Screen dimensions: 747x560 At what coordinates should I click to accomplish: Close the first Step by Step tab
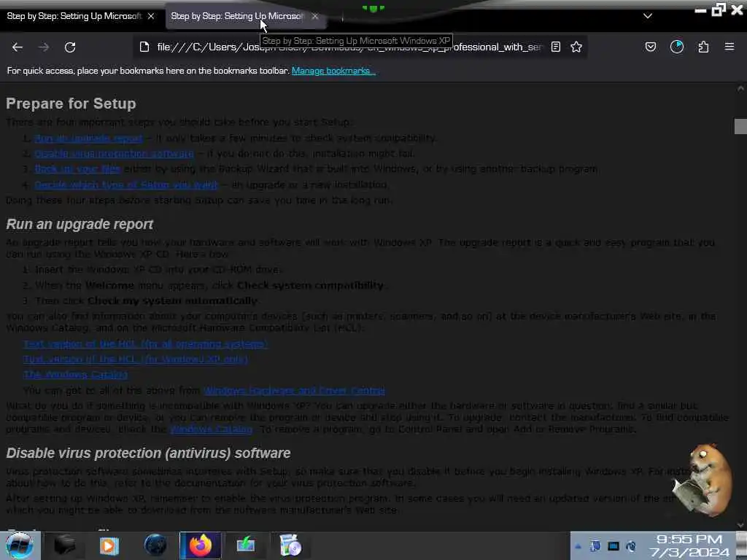pyautogui.click(x=151, y=16)
